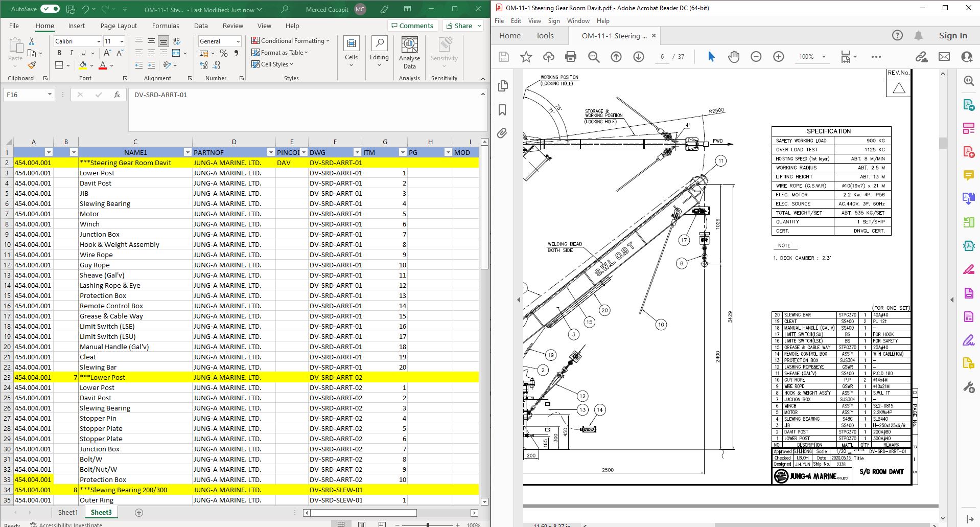Click the Acrobat zoom in plus button
The image size is (980, 527).
[x=778, y=57]
